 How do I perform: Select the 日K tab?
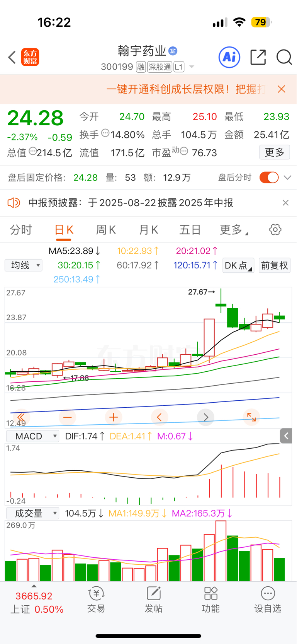pos(64,230)
